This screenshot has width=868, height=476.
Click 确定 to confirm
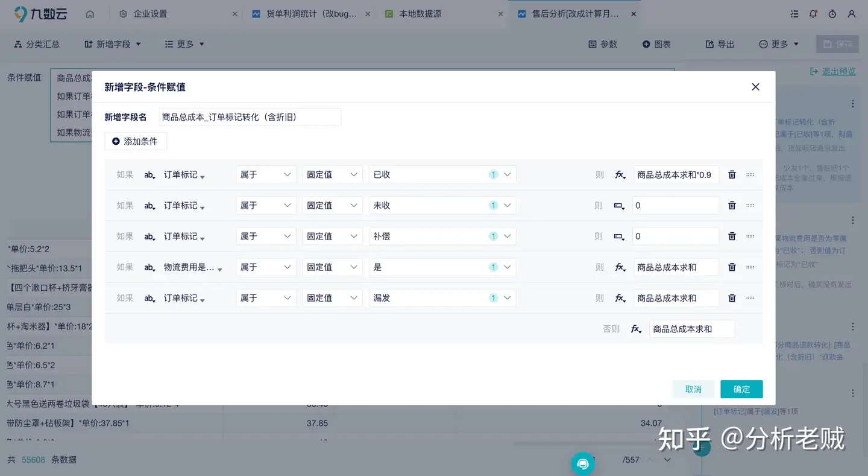pyautogui.click(x=741, y=389)
